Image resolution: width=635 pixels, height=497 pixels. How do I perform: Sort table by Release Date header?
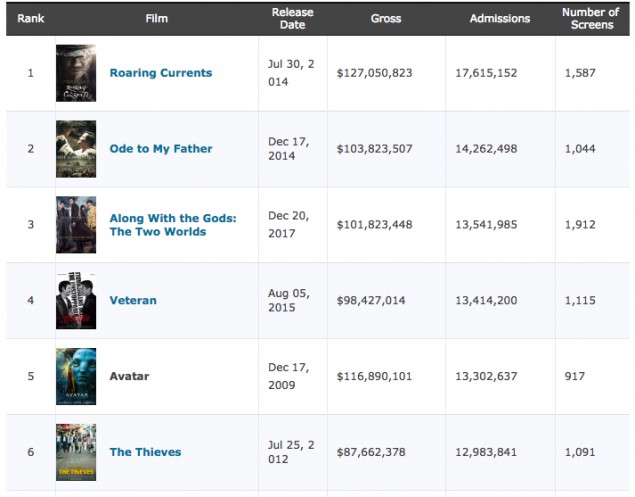tap(292, 19)
